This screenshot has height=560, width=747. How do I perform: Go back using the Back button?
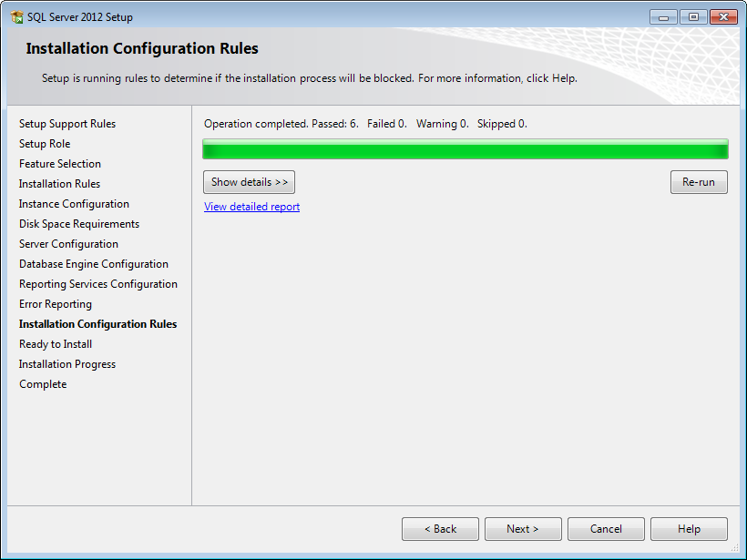pos(440,529)
